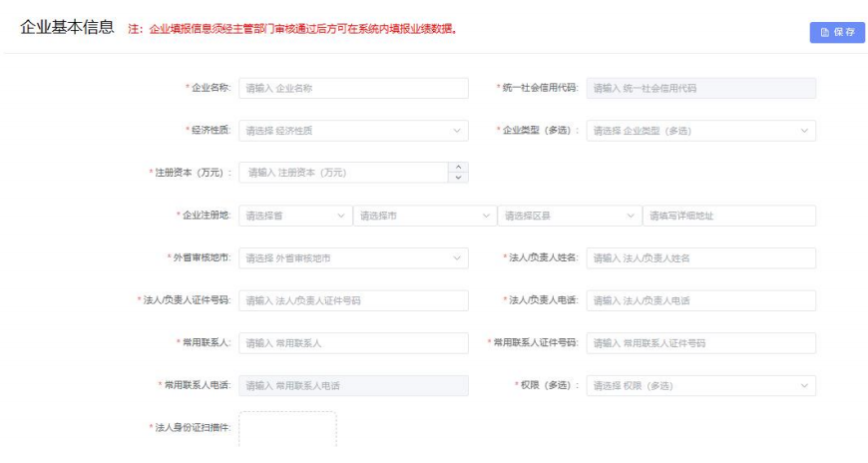
Task: Open the 请选择区县 district dropdown
Action: (570, 216)
